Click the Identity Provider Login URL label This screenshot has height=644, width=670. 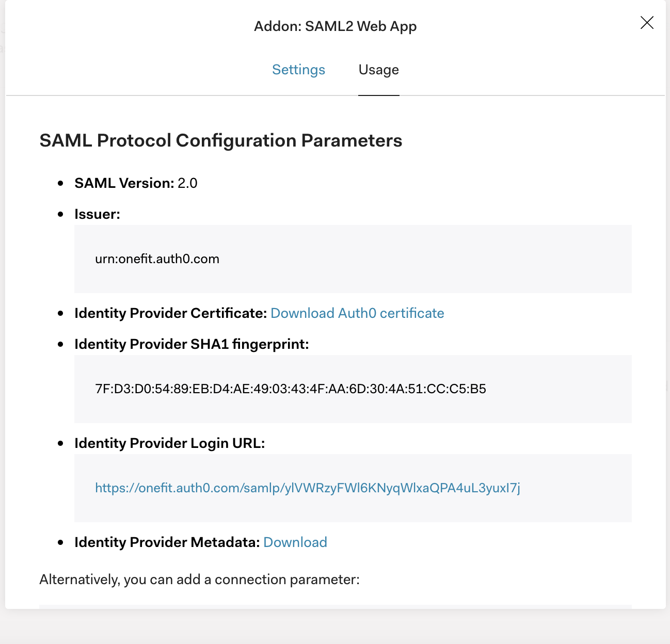(x=170, y=443)
